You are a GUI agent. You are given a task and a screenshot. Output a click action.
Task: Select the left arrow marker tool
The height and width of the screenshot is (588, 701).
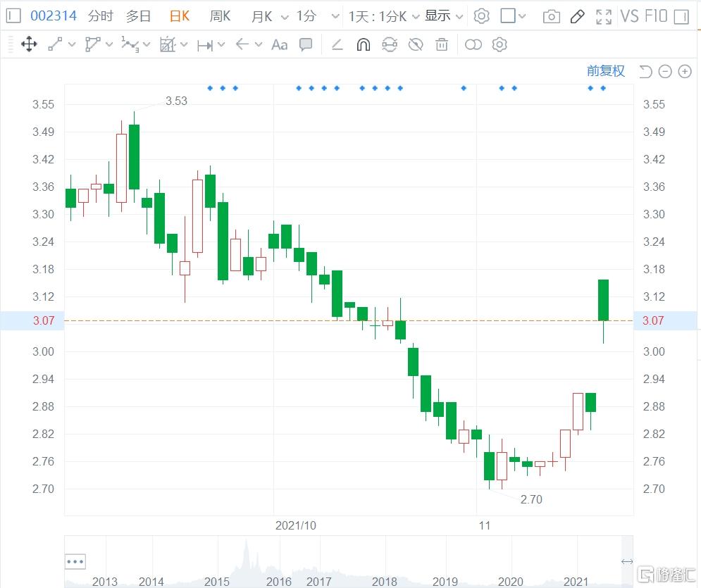[242, 44]
